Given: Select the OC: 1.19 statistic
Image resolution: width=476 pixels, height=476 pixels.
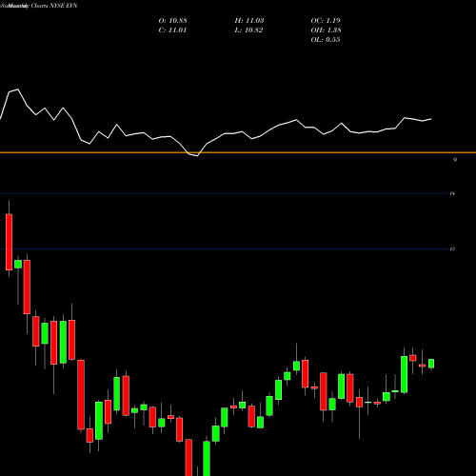Looking at the screenshot, I should pyautogui.click(x=326, y=21).
